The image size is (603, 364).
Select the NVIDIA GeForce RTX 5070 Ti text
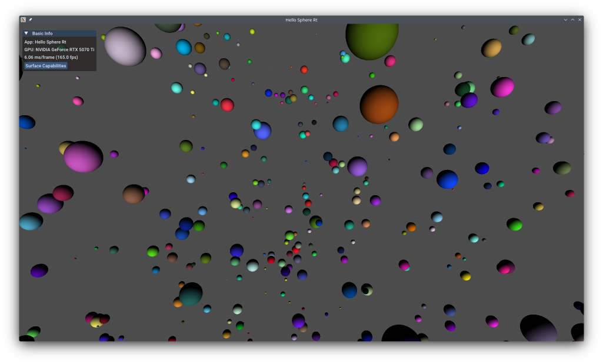pyautogui.click(x=60, y=50)
